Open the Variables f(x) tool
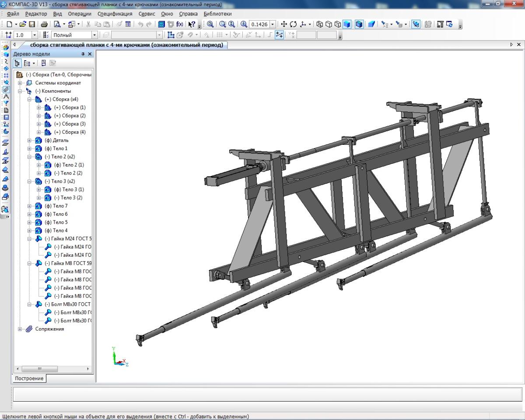The image size is (525, 420). click(x=180, y=24)
